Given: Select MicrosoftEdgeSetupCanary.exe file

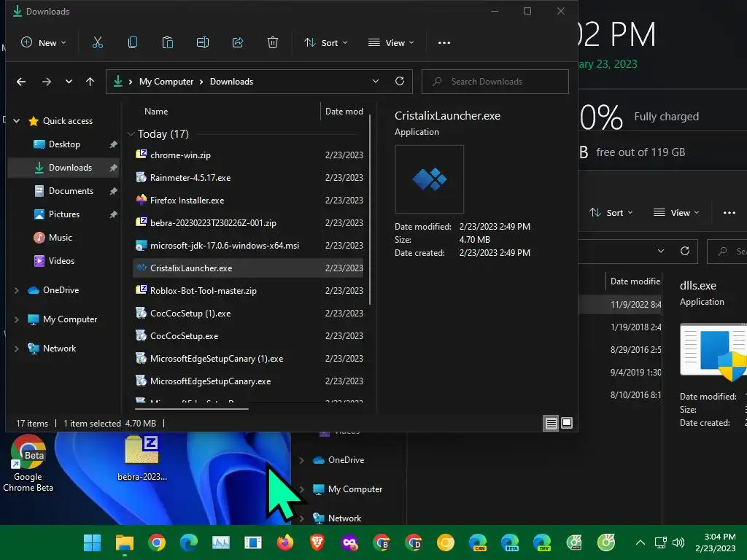Looking at the screenshot, I should coord(248,381).
